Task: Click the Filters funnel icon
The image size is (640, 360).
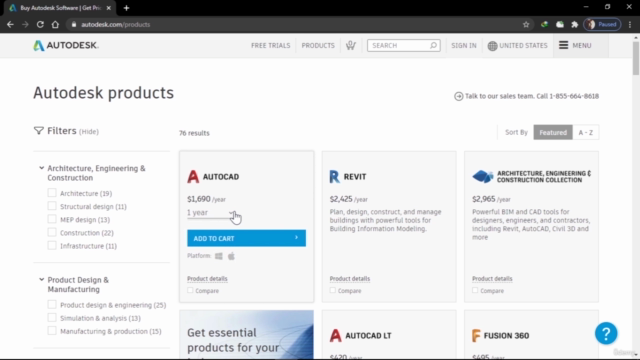Action: tap(38, 131)
